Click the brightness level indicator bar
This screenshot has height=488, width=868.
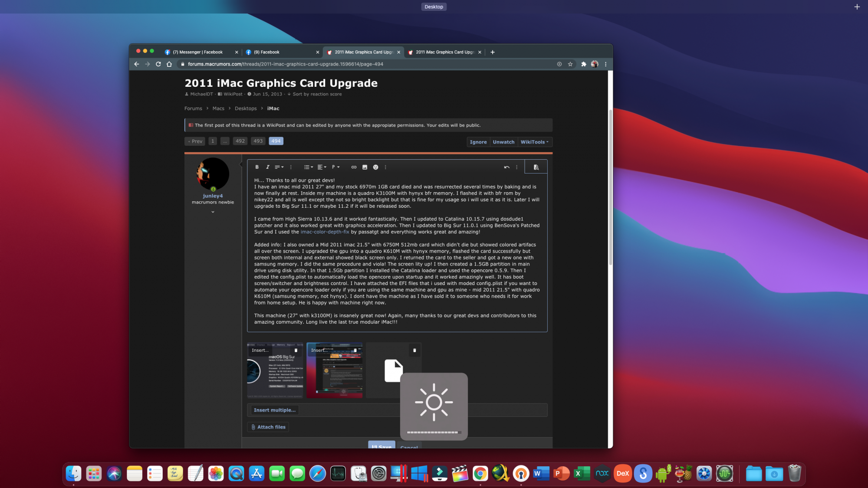tap(434, 432)
